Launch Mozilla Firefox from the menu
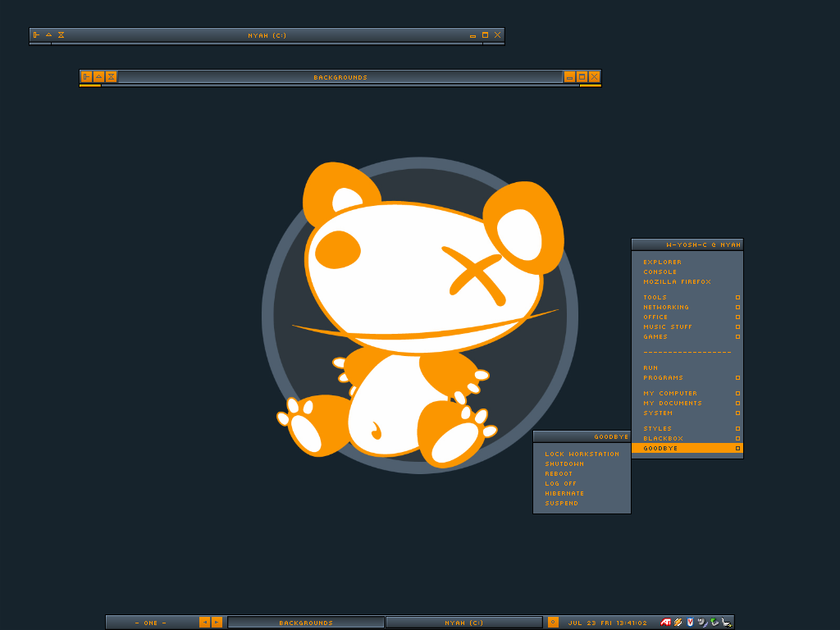This screenshot has width=840, height=630. pos(687,281)
